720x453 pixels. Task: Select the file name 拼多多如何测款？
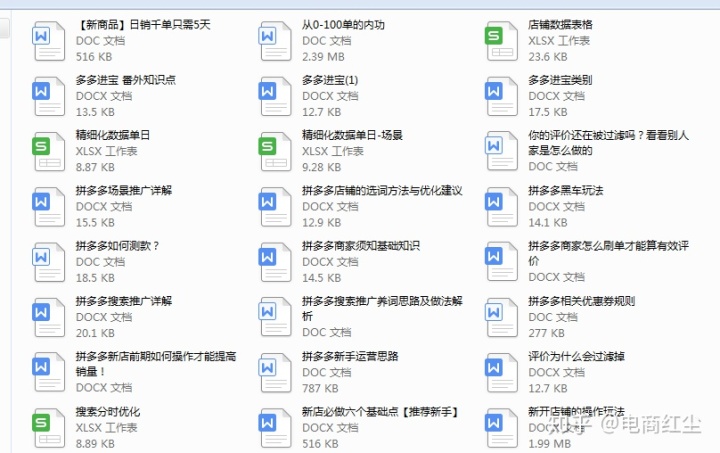(x=118, y=246)
